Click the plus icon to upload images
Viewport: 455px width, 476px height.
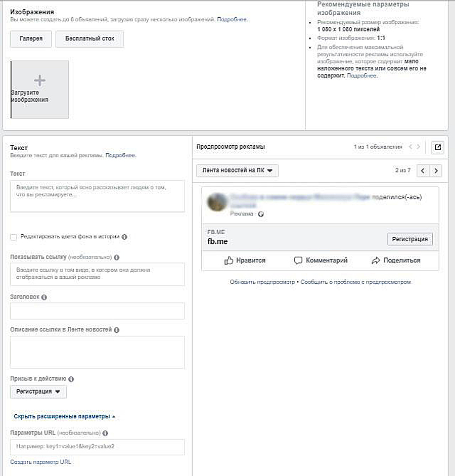pyautogui.click(x=39, y=80)
